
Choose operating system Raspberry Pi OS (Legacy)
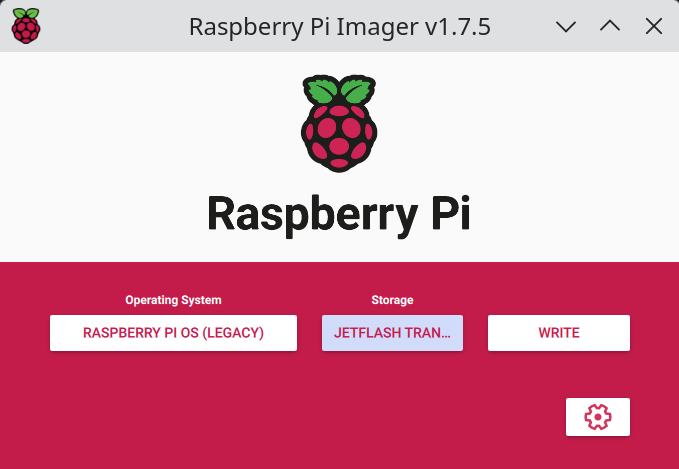(x=173, y=333)
